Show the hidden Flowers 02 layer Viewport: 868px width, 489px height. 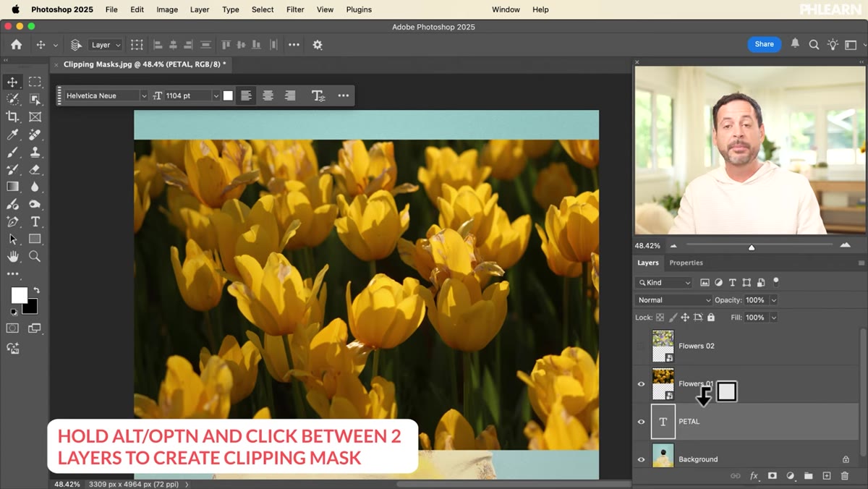[x=641, y=346]
